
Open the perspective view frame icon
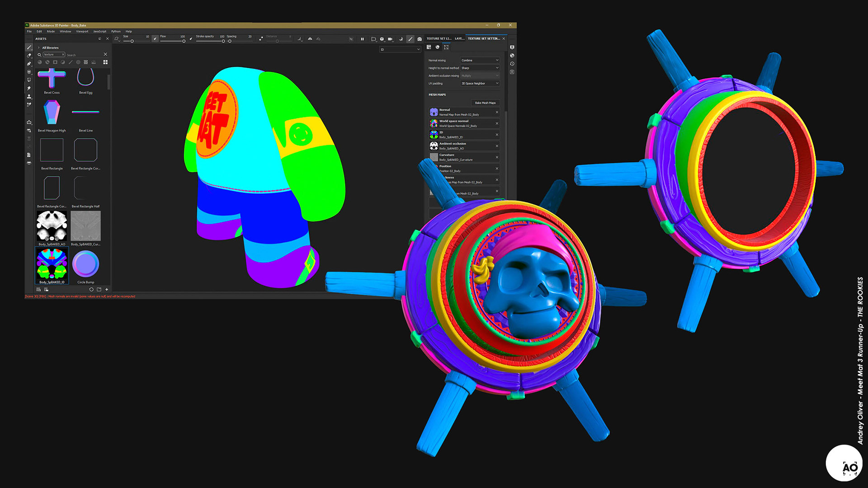[x=373, y=39]
